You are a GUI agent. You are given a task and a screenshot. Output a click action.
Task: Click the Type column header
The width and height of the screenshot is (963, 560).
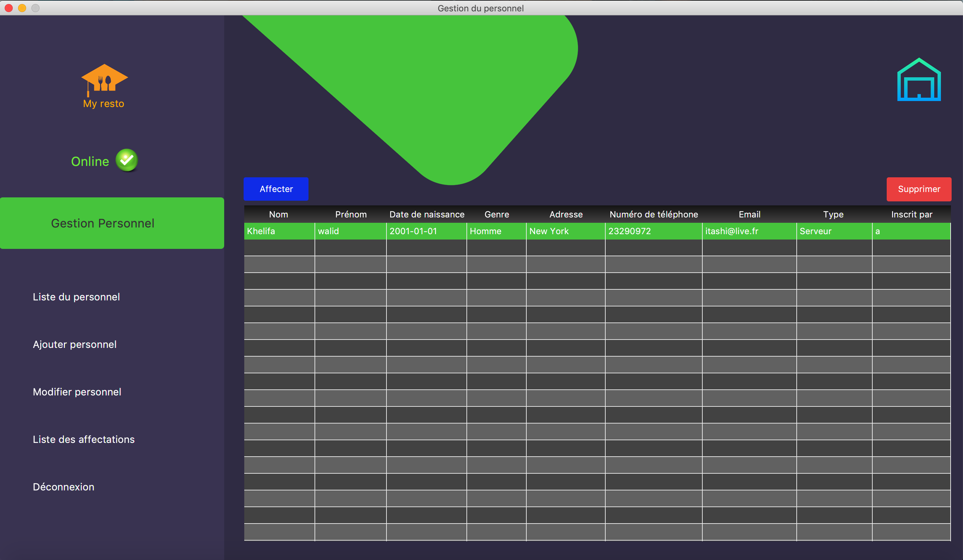[x=834, y=214]
